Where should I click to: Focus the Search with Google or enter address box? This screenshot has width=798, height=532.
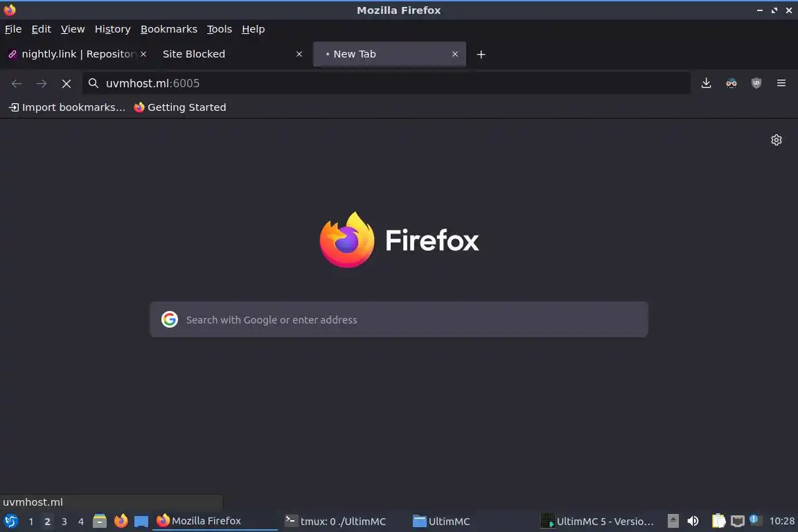coord(399,319)
